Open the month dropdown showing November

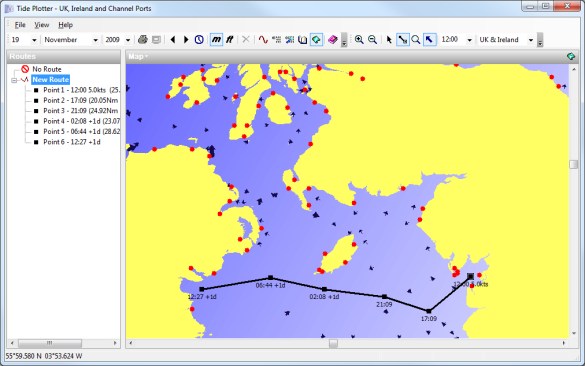tap(71, 40)
